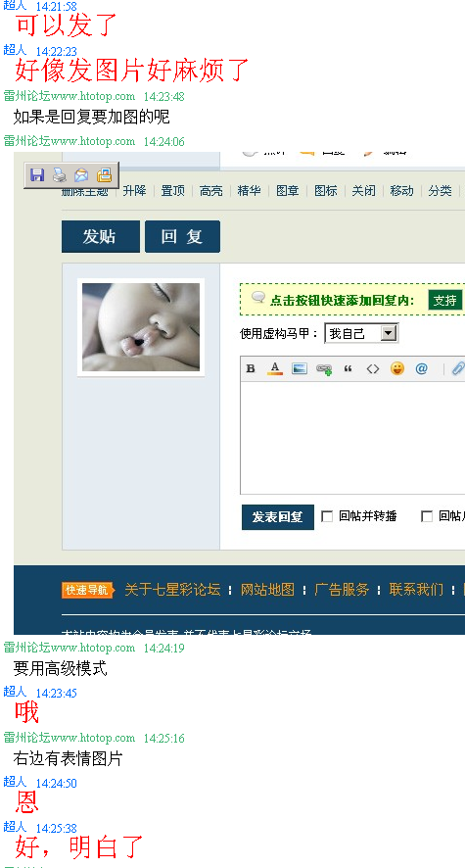
Task: Select 删除主题 in moderation menu
Action: [83, 191]
